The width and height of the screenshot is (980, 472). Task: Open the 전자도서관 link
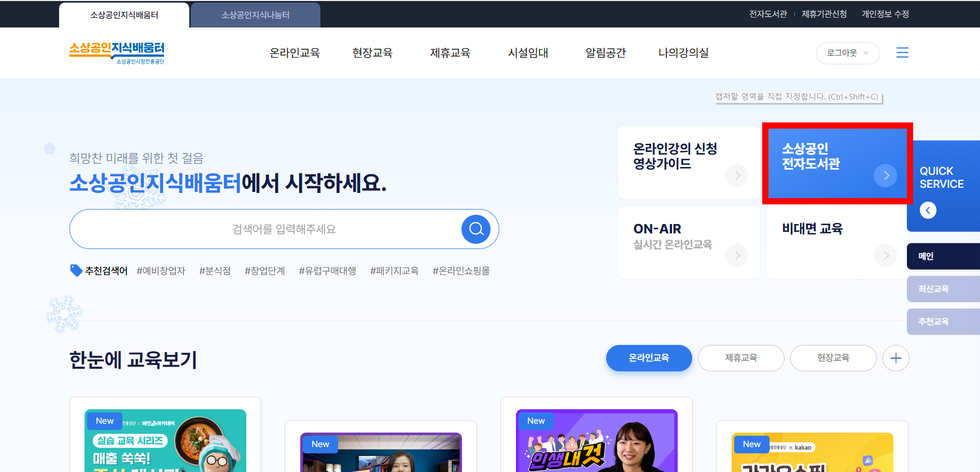(x=767, y=14)
